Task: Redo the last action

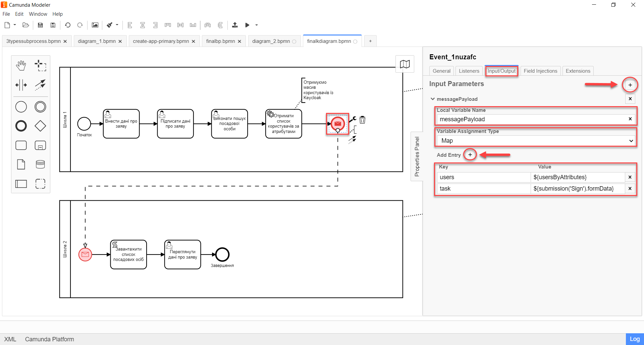Action: (80, 25)
